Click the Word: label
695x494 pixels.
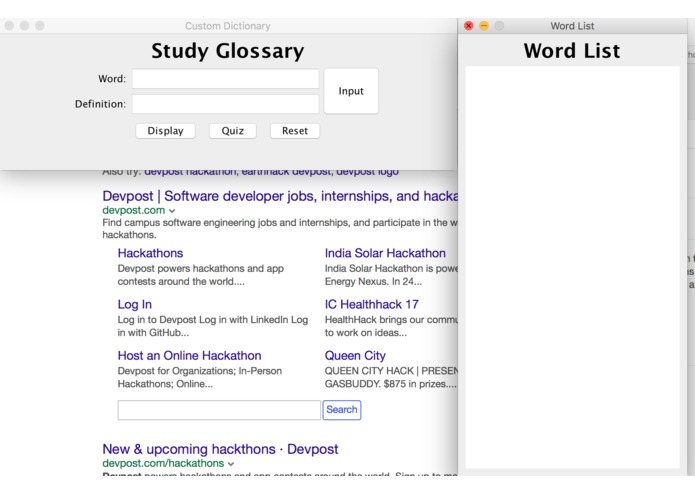click(112, 79)
